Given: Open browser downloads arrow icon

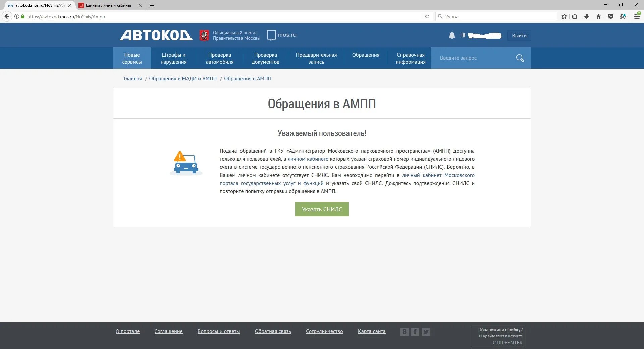Looking at the screenshot, I should click(587, 16).
